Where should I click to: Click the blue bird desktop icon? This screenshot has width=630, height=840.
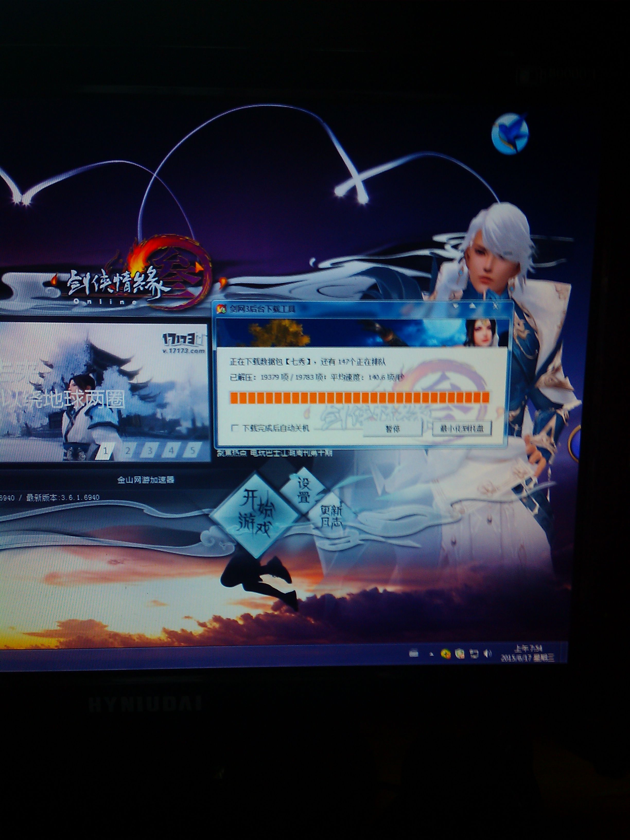(510, 134)
